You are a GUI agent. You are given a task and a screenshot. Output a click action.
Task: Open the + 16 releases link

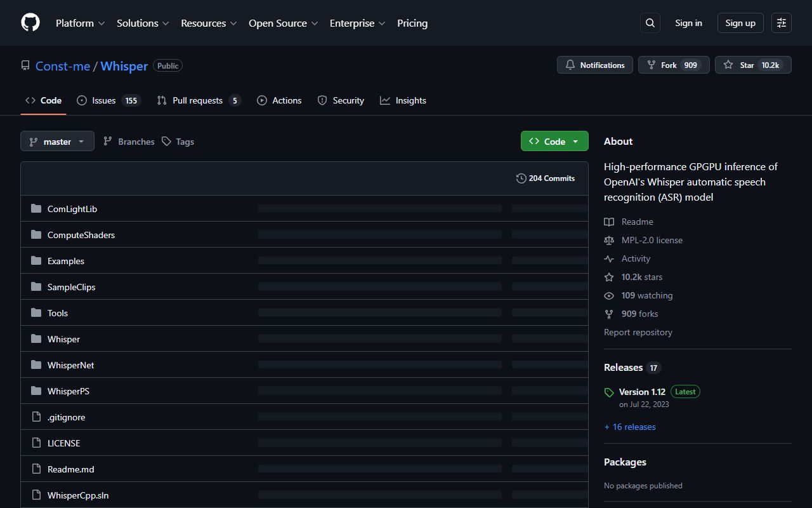(x=629, y=426)
